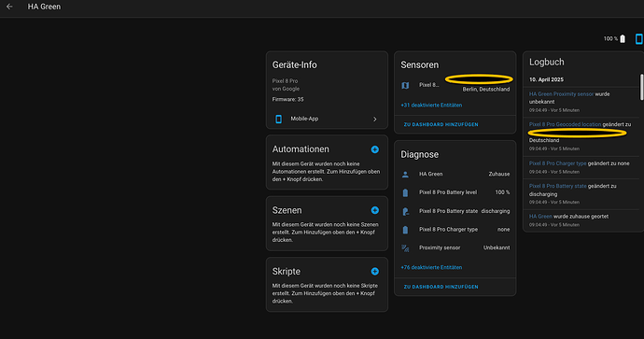The height and width of the screenshot is (339, 644).
Task: Add a new script with plus icon
Action: 374,272
